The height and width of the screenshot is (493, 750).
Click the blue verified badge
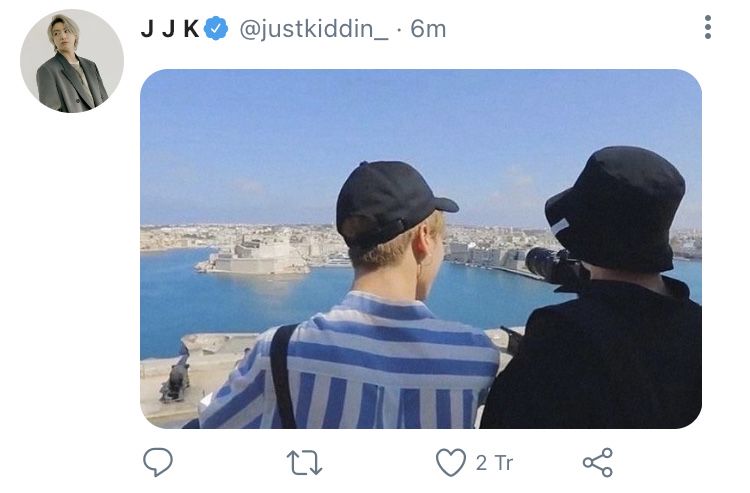pos(216,28)
